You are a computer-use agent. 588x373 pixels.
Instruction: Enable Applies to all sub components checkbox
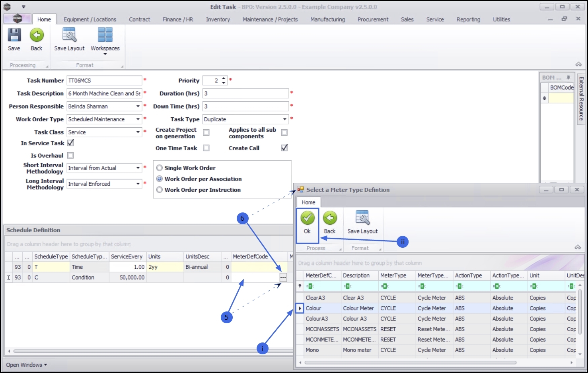[284, 132]
